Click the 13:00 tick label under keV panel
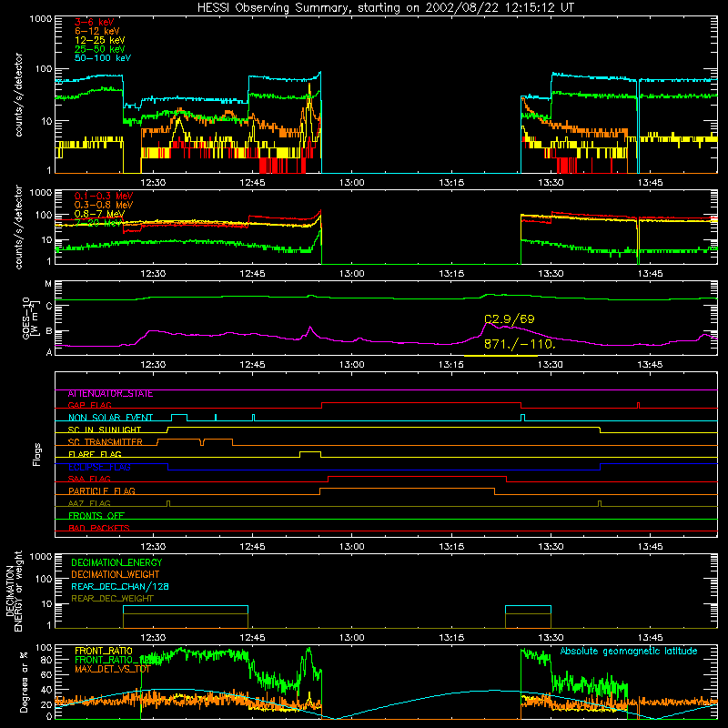The width and height of the screenshot is (728, 728). tap(352, 183)
